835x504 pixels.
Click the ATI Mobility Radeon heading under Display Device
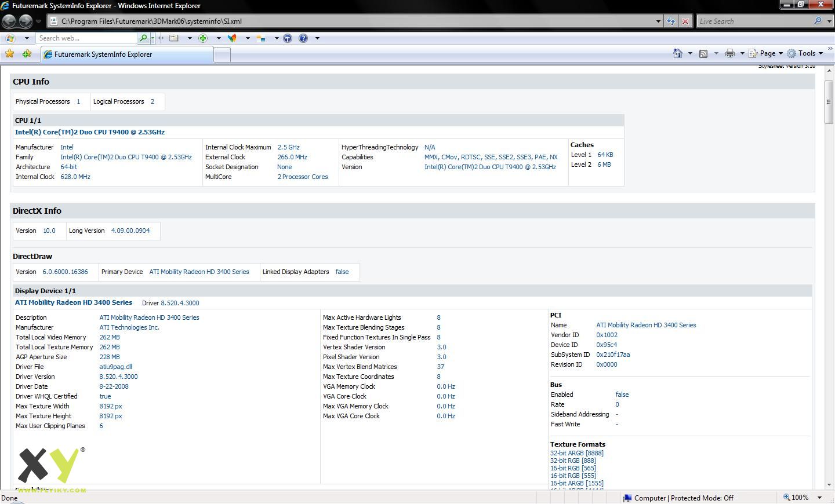click(x=74, y=302)
